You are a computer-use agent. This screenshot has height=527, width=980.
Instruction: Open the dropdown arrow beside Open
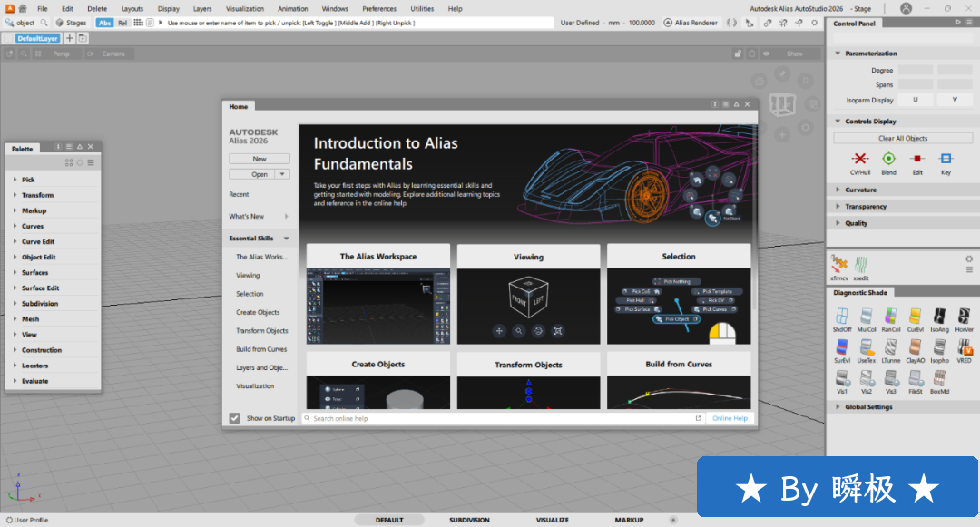point(282,174)
